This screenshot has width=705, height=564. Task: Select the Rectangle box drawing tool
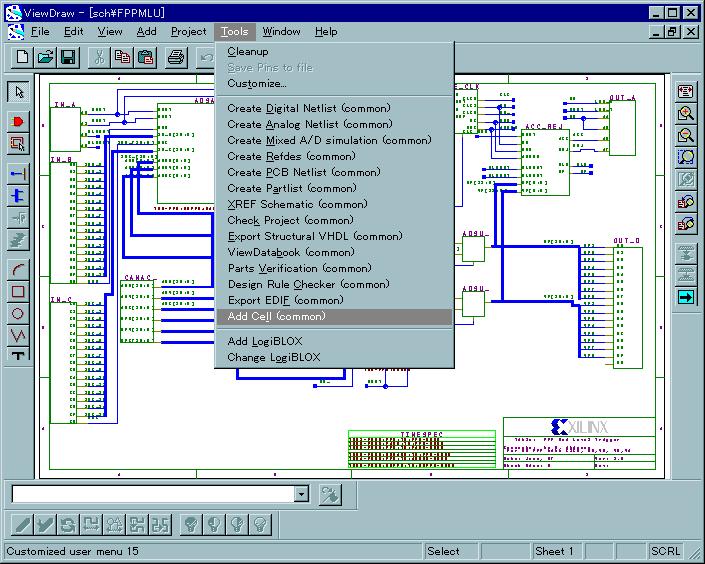pyautogui.click(x=18, y=291)
